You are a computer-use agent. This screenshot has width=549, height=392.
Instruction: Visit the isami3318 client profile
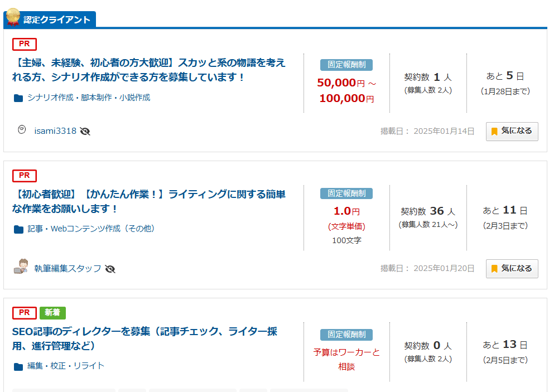(x=55, y=131)
